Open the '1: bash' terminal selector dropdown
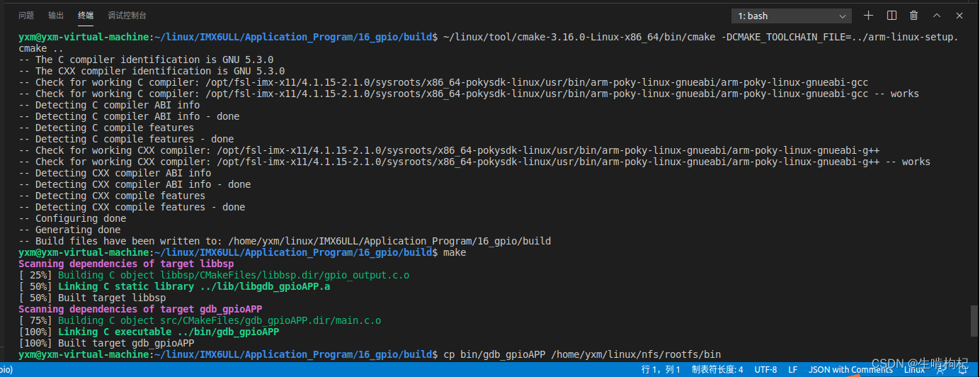The image size is (980, 377). 791,16
